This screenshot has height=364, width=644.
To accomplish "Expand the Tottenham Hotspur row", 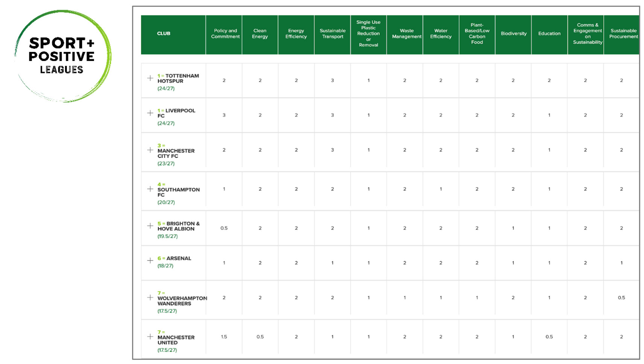I will tap(150, 78).
